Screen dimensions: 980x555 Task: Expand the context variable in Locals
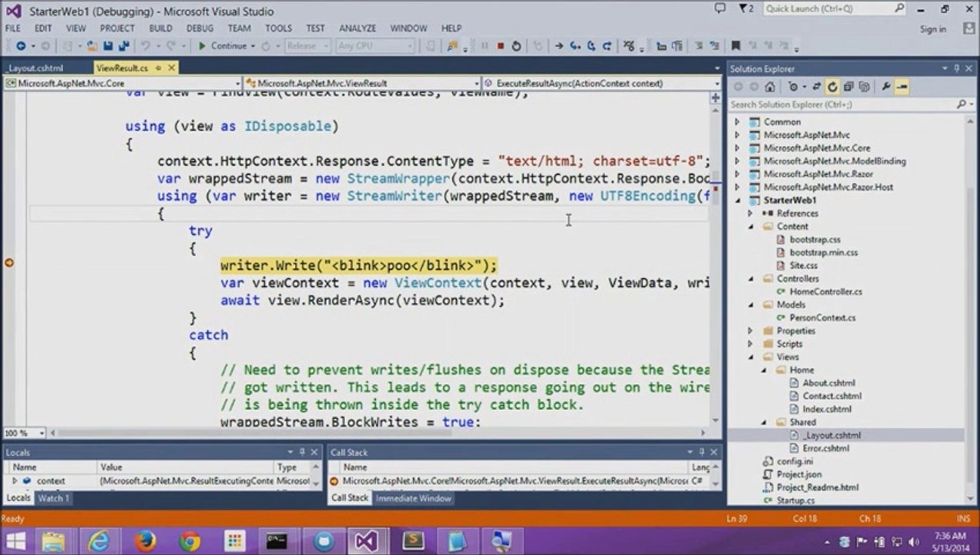pos(14,481)
